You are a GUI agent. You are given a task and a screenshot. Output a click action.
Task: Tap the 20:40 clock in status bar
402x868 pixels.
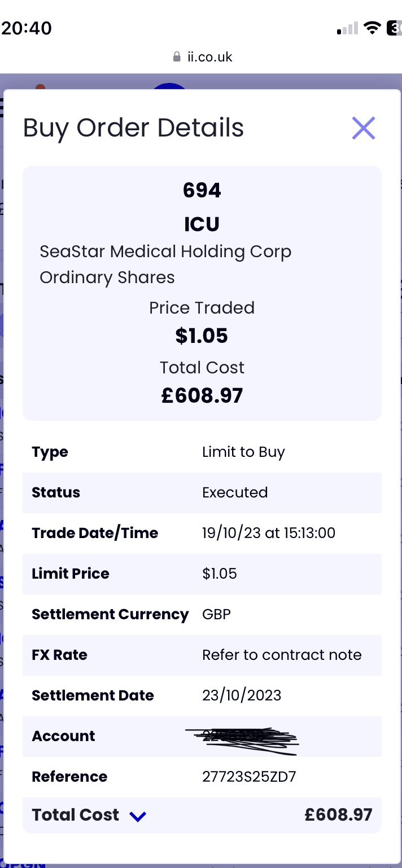[27, 28]
